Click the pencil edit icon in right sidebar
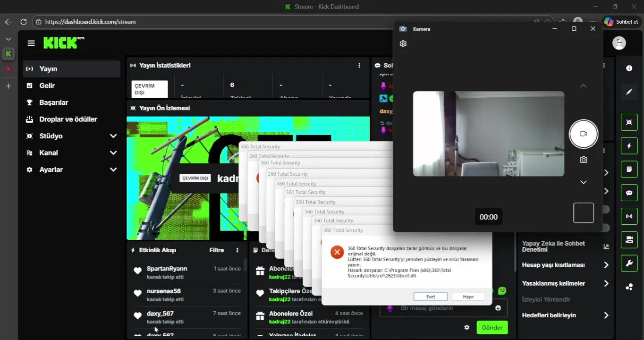The height and width of the screenshot is (340, 644). pyautogui.click(x=629, y=92)
